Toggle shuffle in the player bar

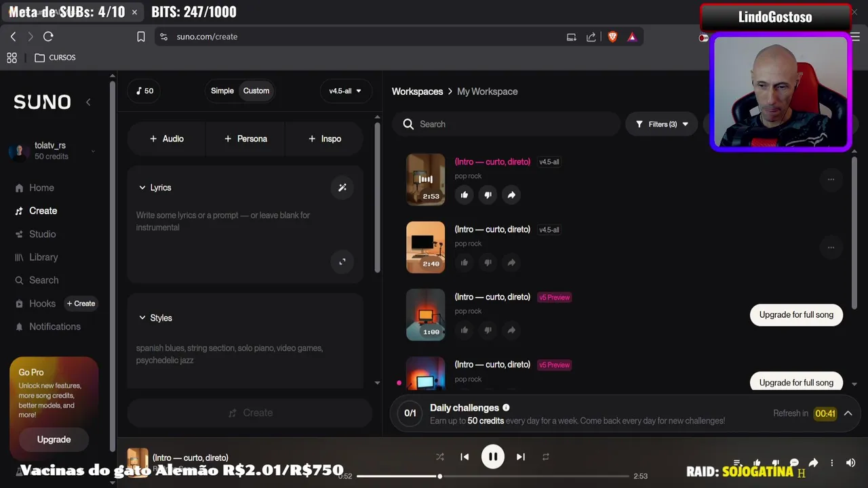pyautogui.click(x=440, y=457)
